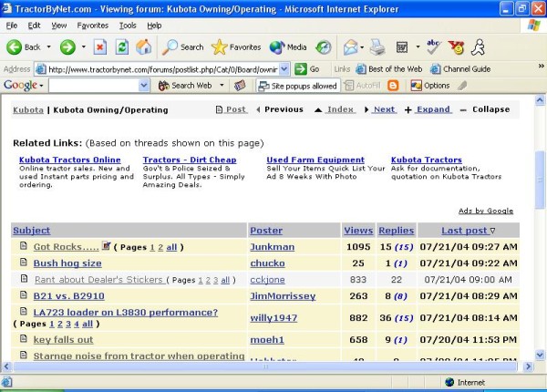The height and width of the screenshot is (392, 547).
Task: Open the Favorites star button
Action: pos(236,47)
